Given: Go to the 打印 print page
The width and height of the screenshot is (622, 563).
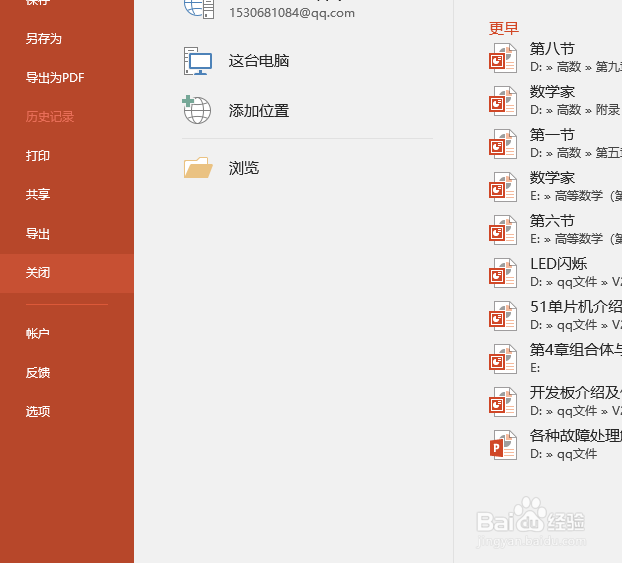Looking at the screenshot, I should [38, 156].
